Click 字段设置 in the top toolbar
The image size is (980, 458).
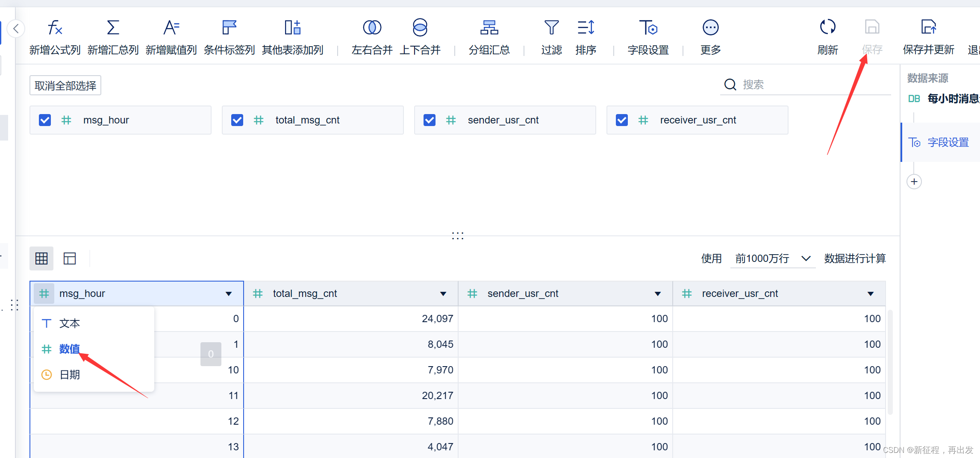tap(648, 38)
